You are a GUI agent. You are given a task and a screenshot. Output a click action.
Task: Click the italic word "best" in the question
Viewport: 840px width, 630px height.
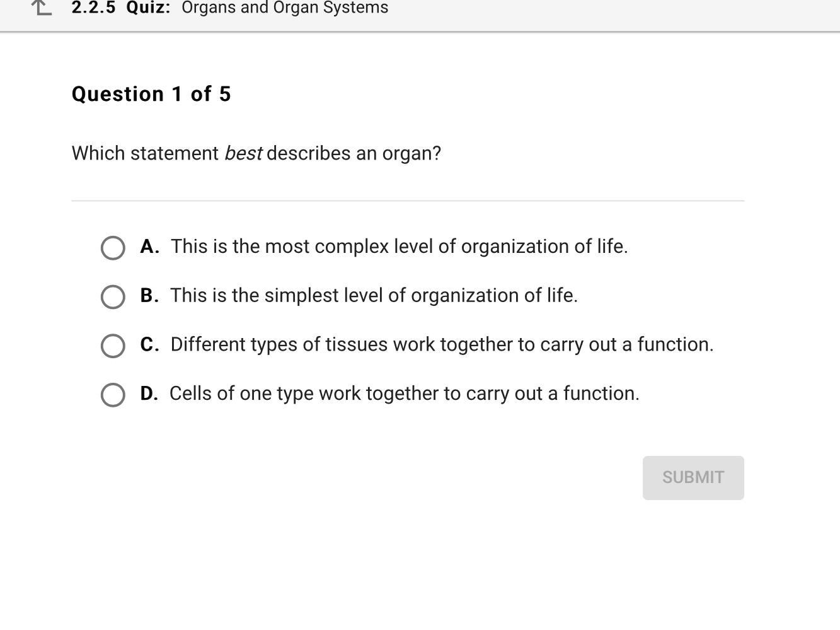point(243,153)
